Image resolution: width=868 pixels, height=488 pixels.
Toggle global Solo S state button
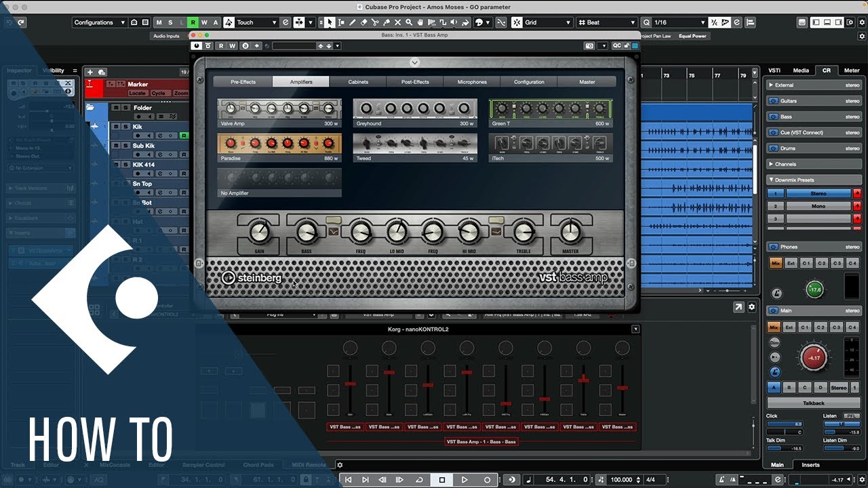(x=170, y=22)
